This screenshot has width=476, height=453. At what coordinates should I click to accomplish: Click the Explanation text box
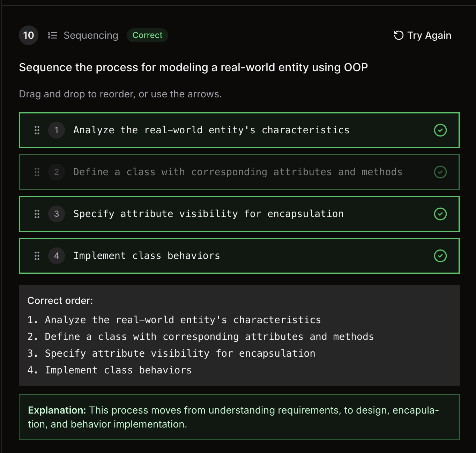pos(239,417)
